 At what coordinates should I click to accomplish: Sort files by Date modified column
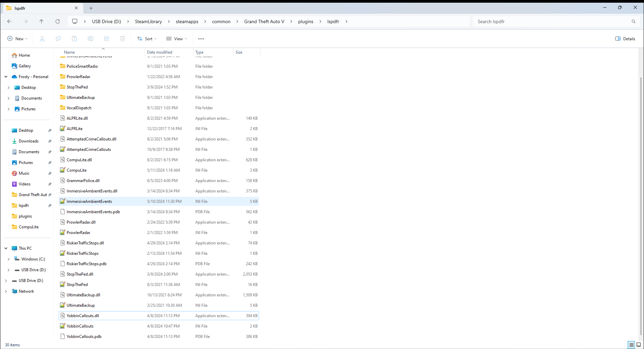click(159, 52)
